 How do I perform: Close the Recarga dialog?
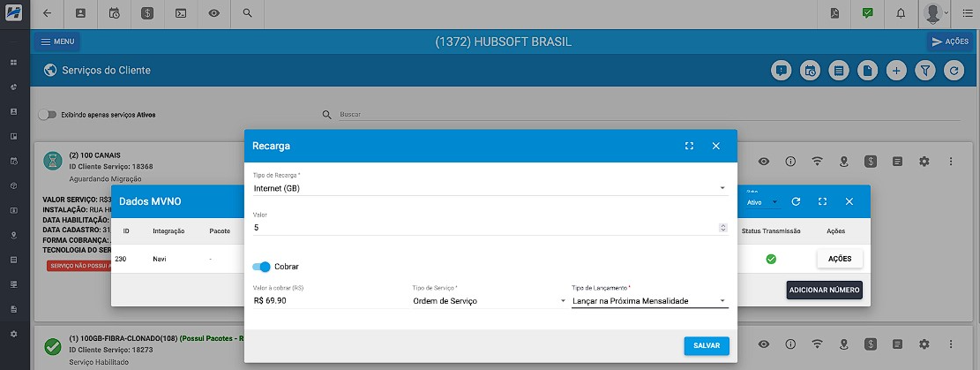716,146
